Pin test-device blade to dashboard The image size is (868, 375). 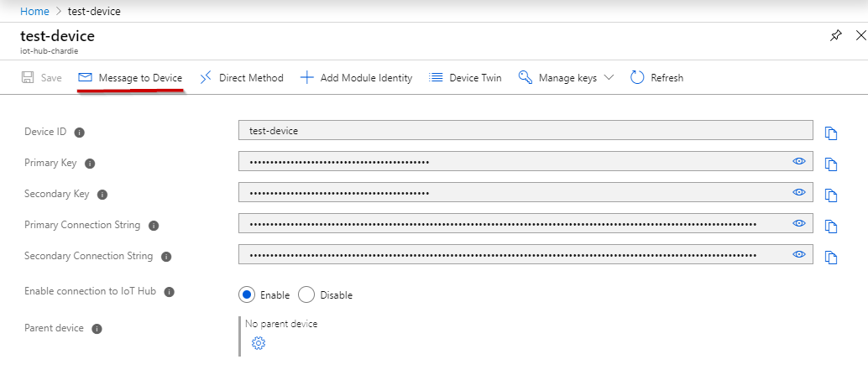(836, 36)
